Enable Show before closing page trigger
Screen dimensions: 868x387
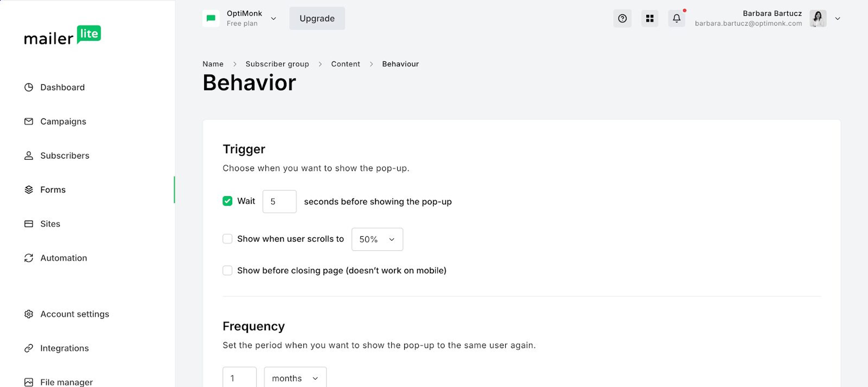click(227, 270)
